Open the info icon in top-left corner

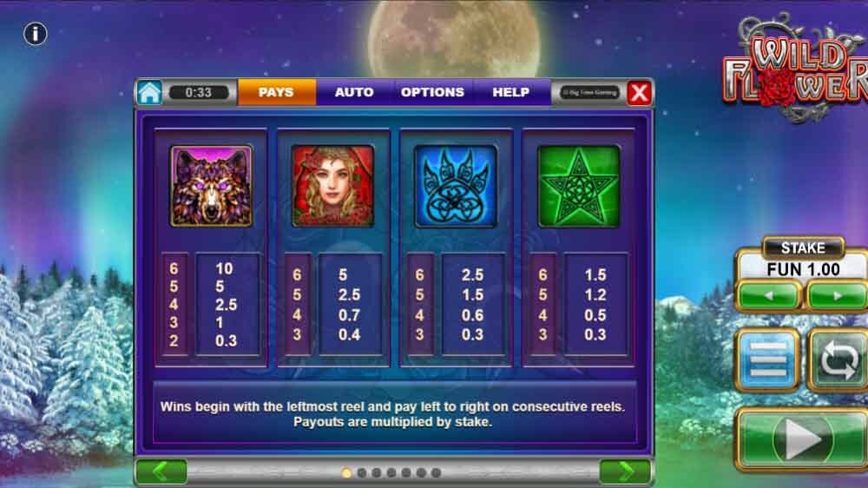35,34
